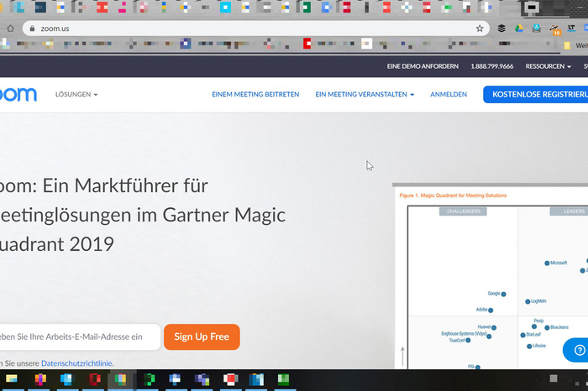Open the Datenschutzrichtlinie link

pyautogui.click(x=77, y=363)
